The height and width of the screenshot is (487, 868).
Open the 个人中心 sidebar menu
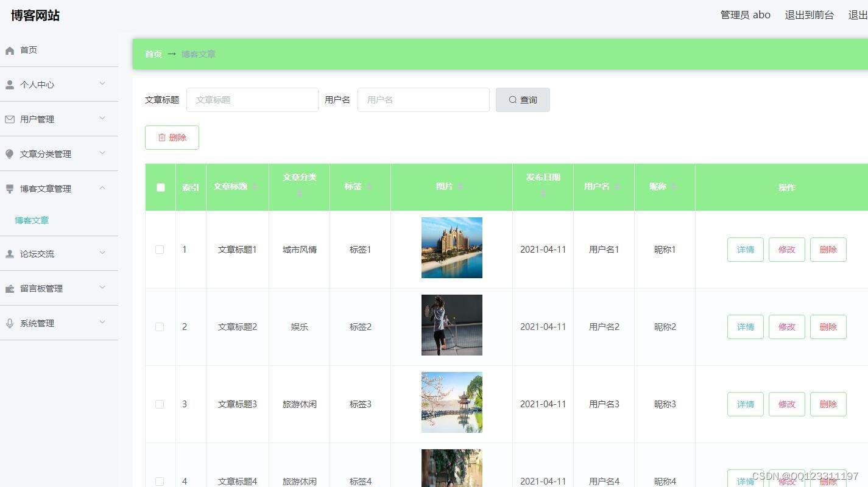[x=59, y=85]
